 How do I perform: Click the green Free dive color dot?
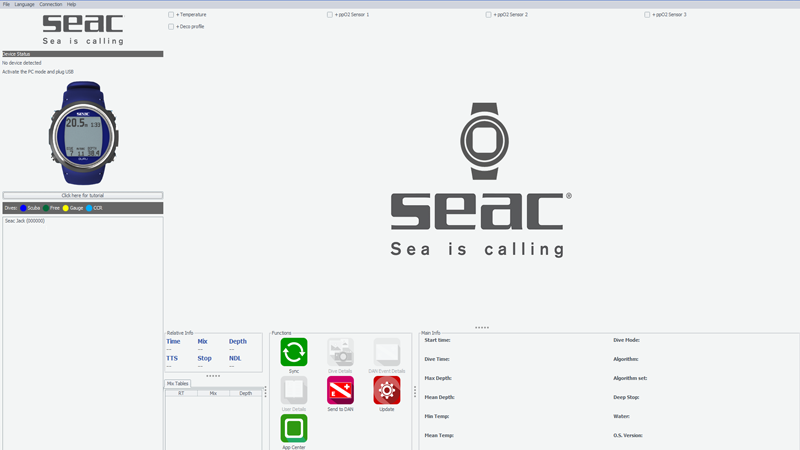[x=46, y=208]
